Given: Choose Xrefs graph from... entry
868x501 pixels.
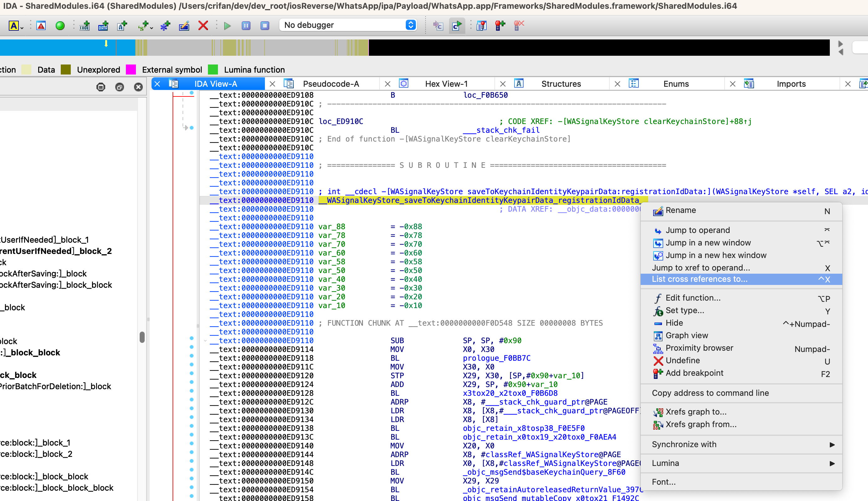Looking at the screenshot, I should tap(741, 425).
